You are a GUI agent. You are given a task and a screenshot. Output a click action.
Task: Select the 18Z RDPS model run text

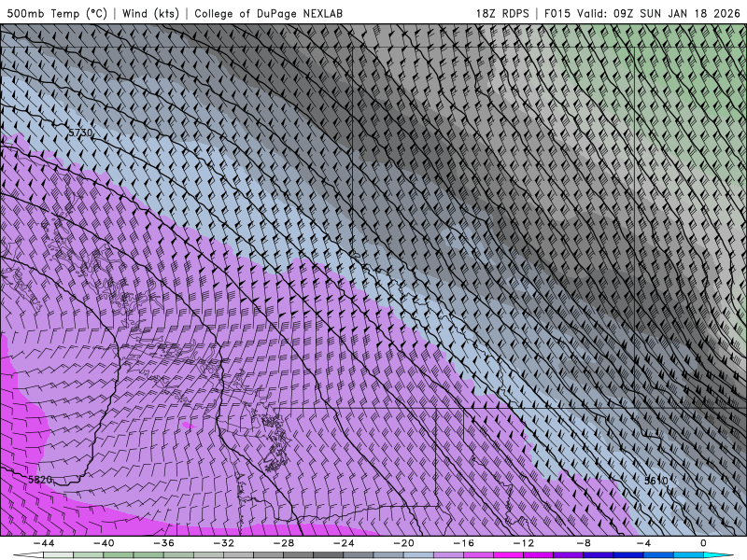[502, 13]
